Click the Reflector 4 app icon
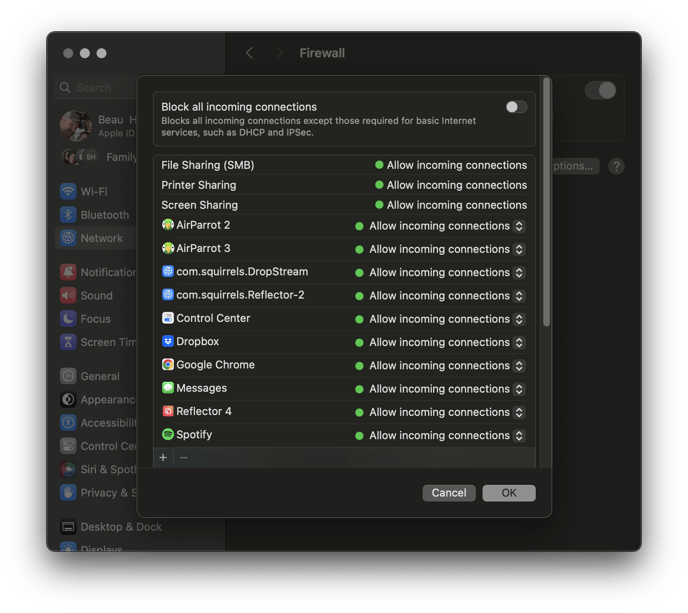The width and height of the screenshot is (688, 613). point(168,411)
